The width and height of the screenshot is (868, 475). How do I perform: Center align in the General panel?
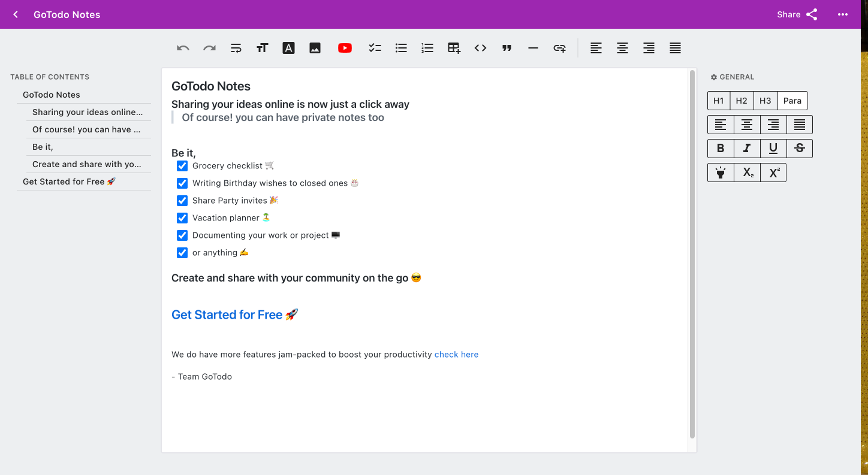pyautogui.click(x=747, y=125)
